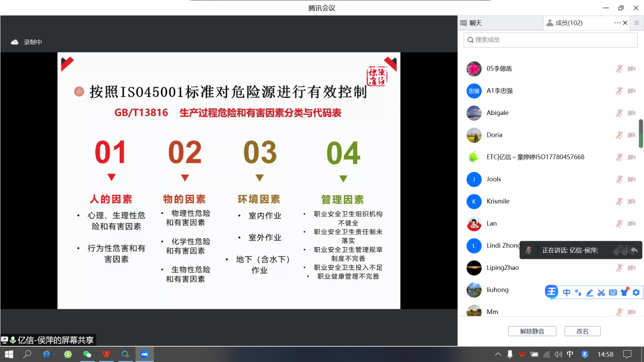Mute Abigale's microphone icon

619,112
